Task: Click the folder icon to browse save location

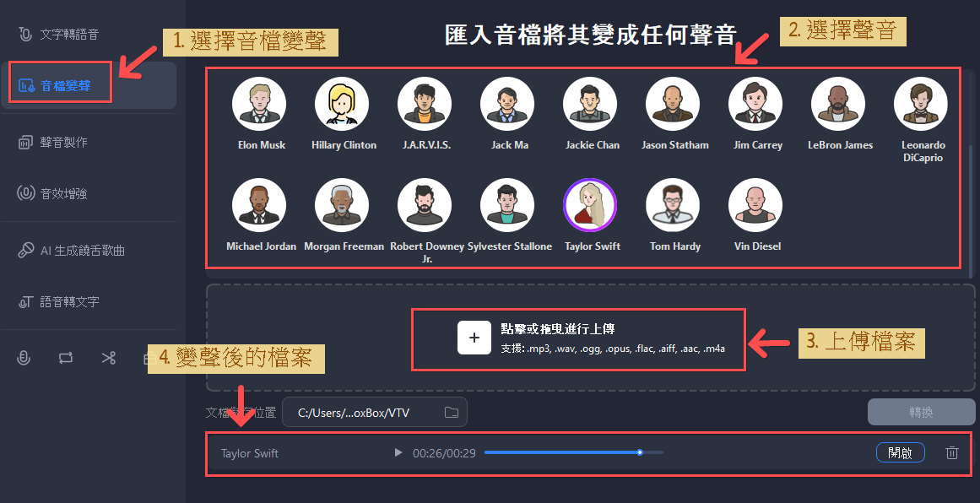Action: click(452, 413)
